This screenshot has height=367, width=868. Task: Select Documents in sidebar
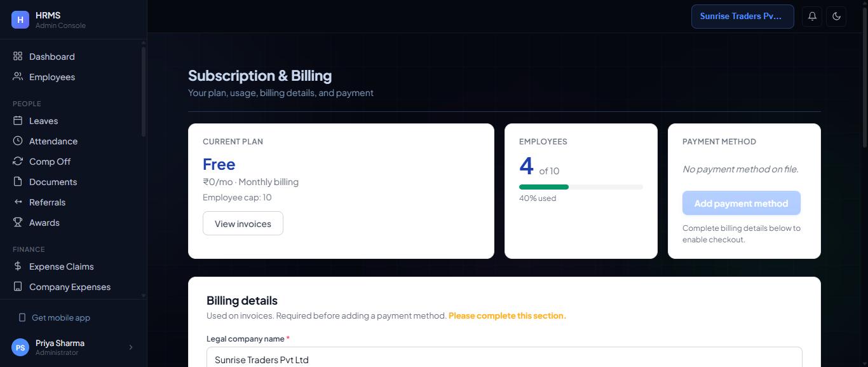71,182
